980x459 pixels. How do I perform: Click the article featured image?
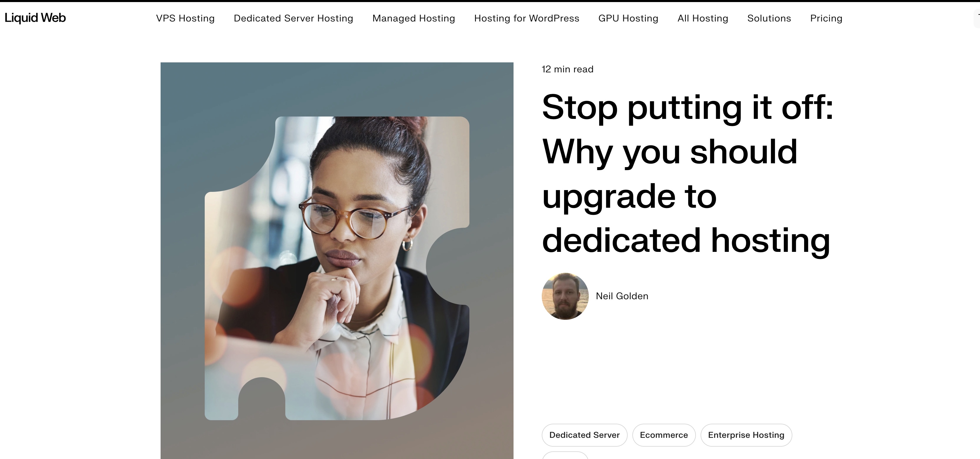pyautogui.click(x=337, y=260)
